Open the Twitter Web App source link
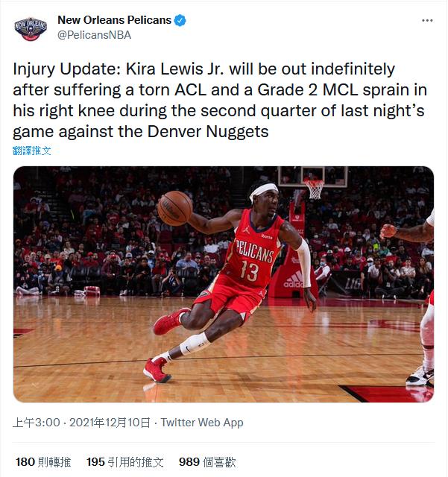This screenshot has width=448, height=477. (x=202, y=423)
